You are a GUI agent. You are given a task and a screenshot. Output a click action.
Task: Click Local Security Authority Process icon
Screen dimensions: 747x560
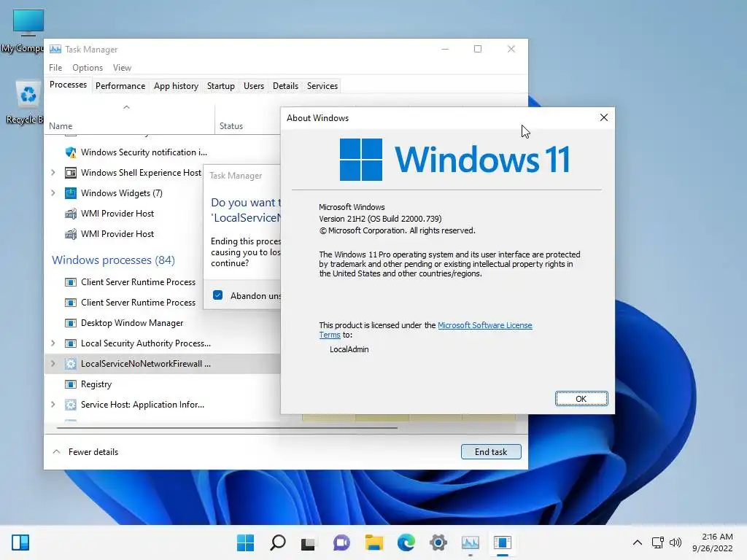pos(71,343)
